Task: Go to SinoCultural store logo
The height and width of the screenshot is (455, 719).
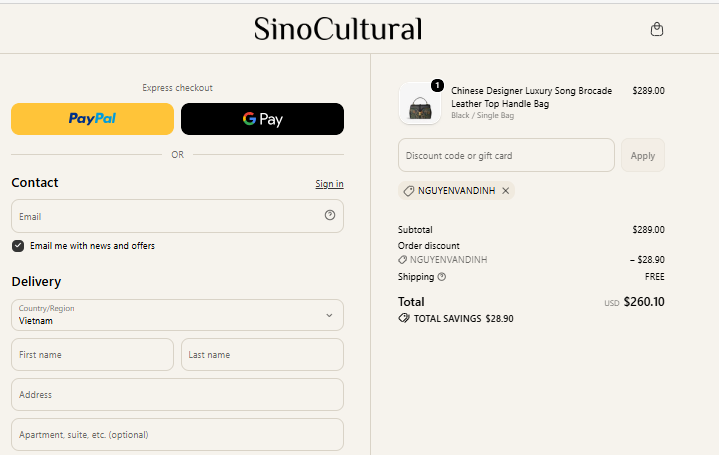Action: tap(338, 29)
